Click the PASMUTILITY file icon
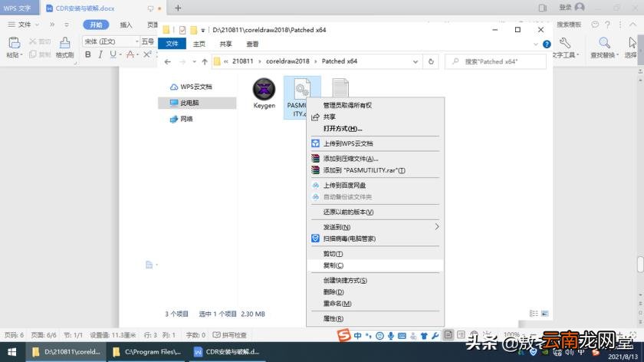Viewport: 644px width, 362px height. 302,90
